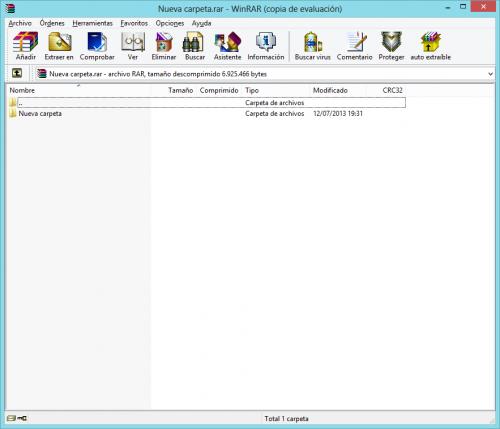The image size is (500, 429).
Task: Click the Ver toolbar icon
Action: coord(133,46)
